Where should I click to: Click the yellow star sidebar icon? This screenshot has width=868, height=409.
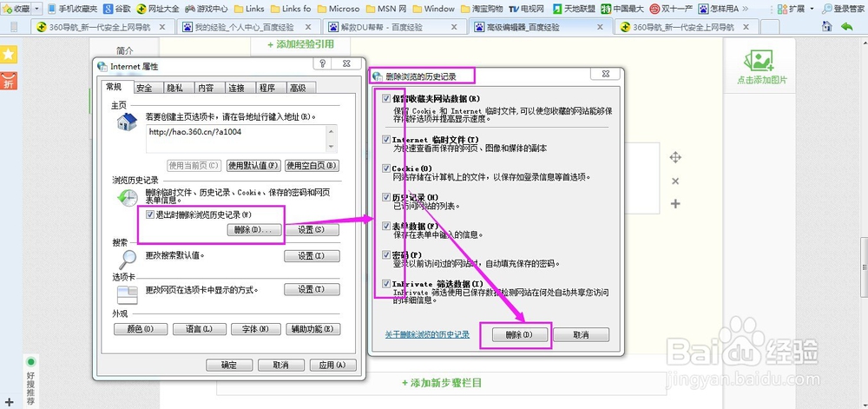coord(9,54)
